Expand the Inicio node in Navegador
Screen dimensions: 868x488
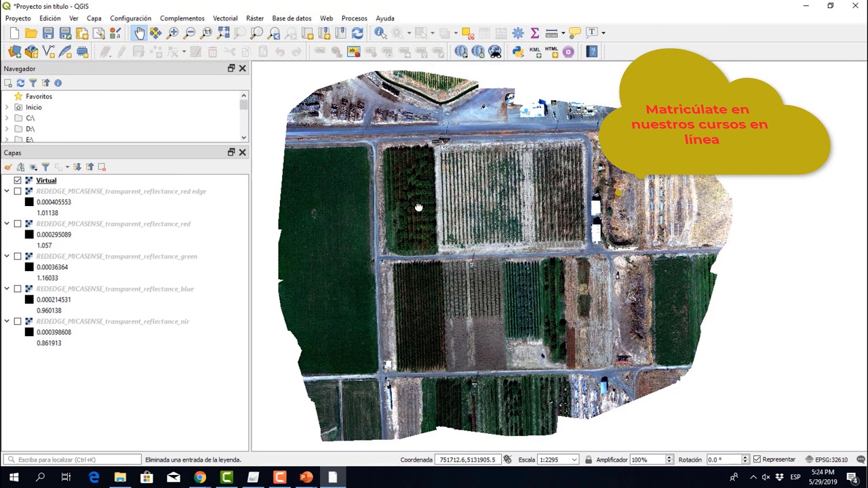pyautogui.click(x=7, y=107)
